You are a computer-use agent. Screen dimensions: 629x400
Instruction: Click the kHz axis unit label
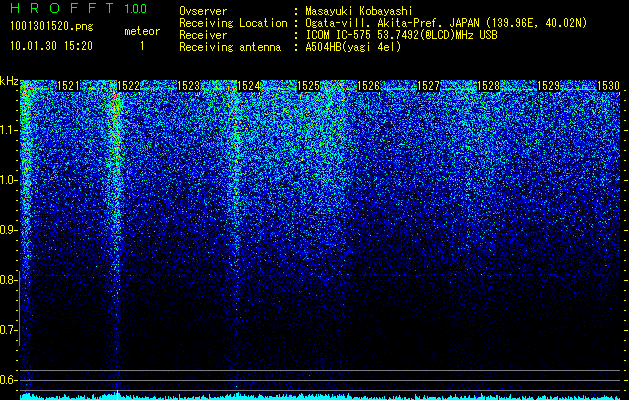[9, 81]
